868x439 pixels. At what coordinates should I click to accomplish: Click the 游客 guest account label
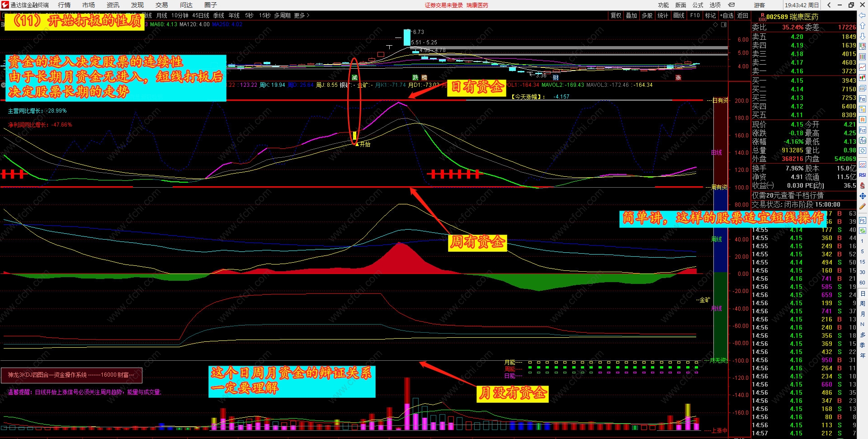759,5
